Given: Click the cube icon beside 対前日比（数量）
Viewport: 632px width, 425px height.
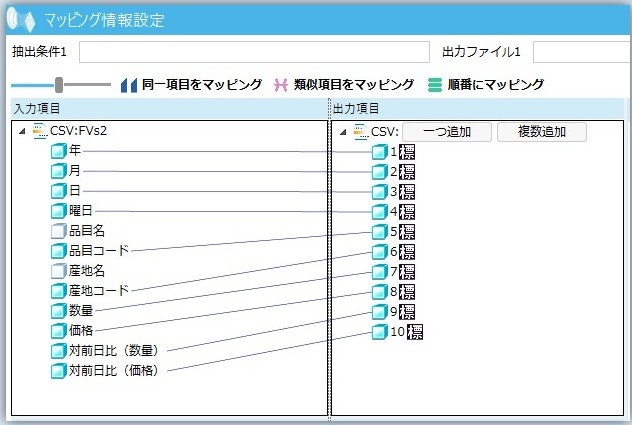Looking at the screenshot, I should pyautogui.click(x=58, y=351).
